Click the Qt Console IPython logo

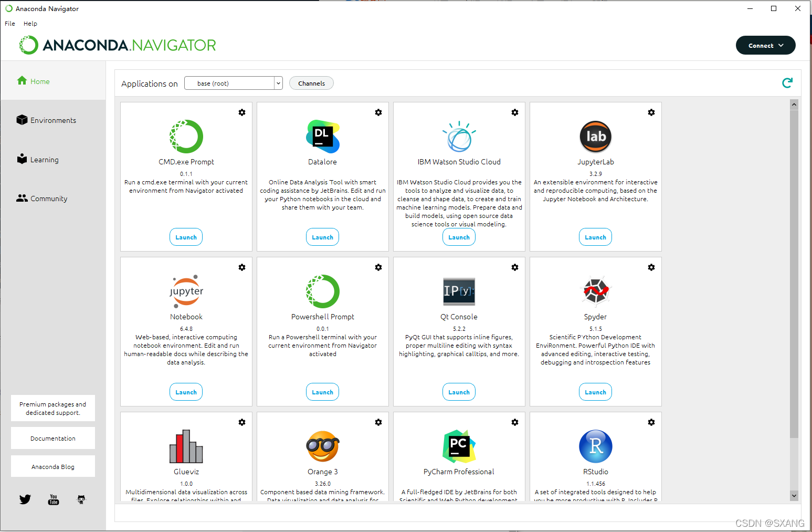[x=459, y=291]
